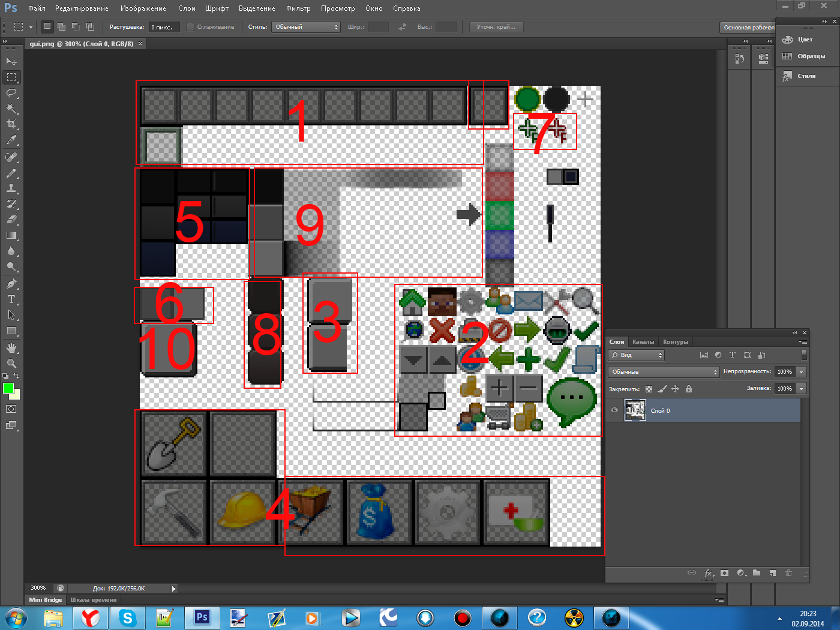The image size is (840, 630).
Task: Toggle lock all for the layer
Action: point(689,389)
